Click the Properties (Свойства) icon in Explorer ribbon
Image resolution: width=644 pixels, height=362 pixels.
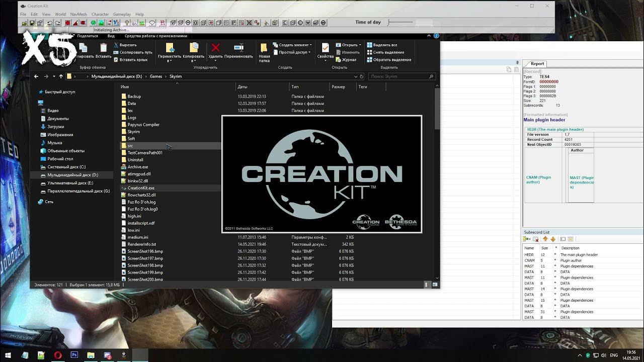[326, 48]
